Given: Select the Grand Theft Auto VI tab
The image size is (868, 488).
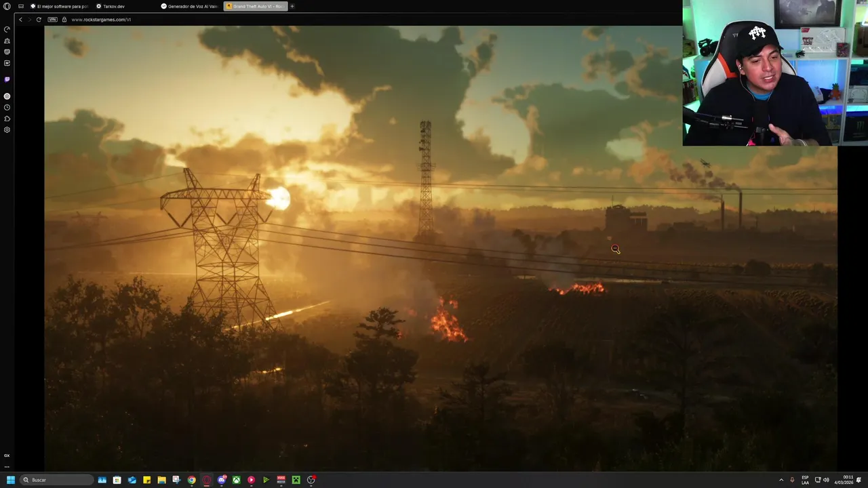Looking at the screenshot, I should (255, 6).
